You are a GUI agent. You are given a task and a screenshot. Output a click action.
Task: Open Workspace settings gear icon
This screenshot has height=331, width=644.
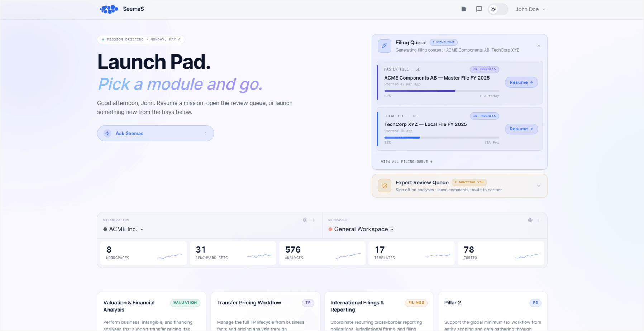(x=530, y=220)
